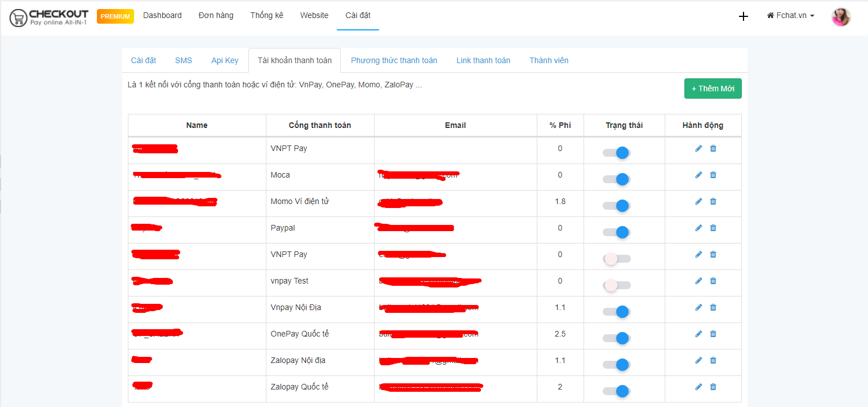The width and height of the screenshot is (868, 407).
Task: Click the + Thêm Mới button
Action: pyautogui.click(x=713, y=89)
